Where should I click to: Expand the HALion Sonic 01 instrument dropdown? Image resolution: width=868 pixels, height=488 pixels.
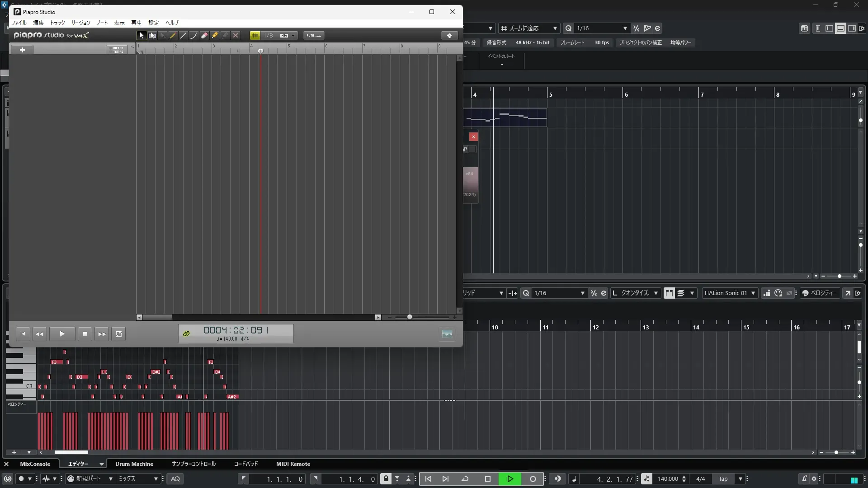coord(753,293)
